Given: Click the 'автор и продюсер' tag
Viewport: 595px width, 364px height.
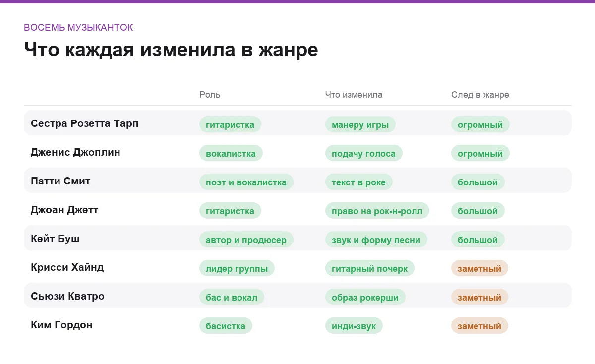Looking at the screenshot, I should click(x=246, y=240).
